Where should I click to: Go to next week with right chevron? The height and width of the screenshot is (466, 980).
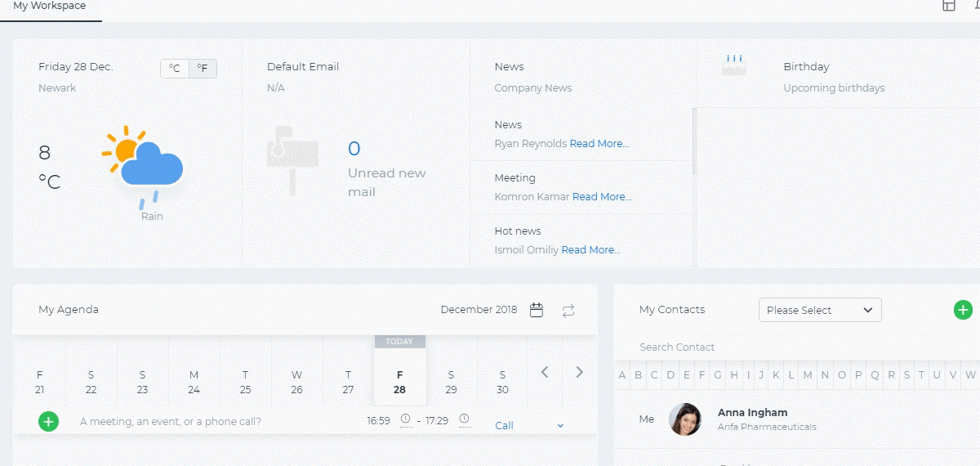point(580,372)
